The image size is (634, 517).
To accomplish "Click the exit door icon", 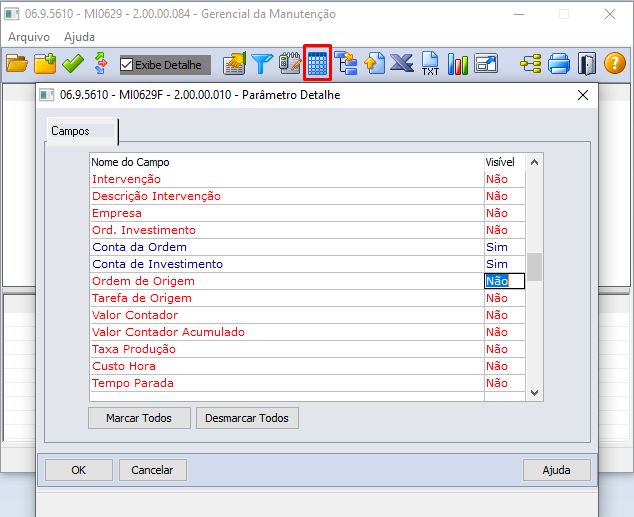I will pos(587,64).
